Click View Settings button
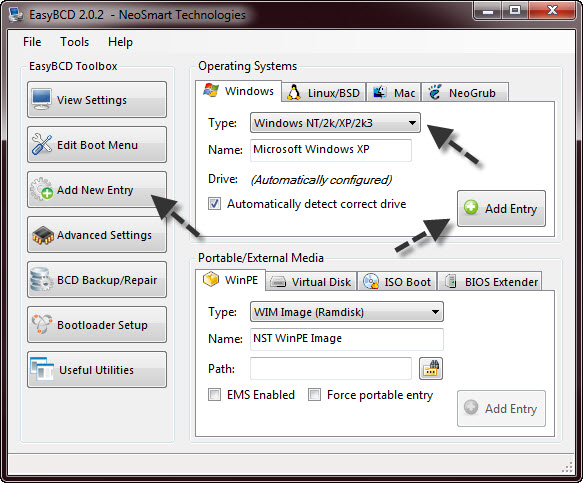The width and height of the screenshot is (583, 483). 97,100
